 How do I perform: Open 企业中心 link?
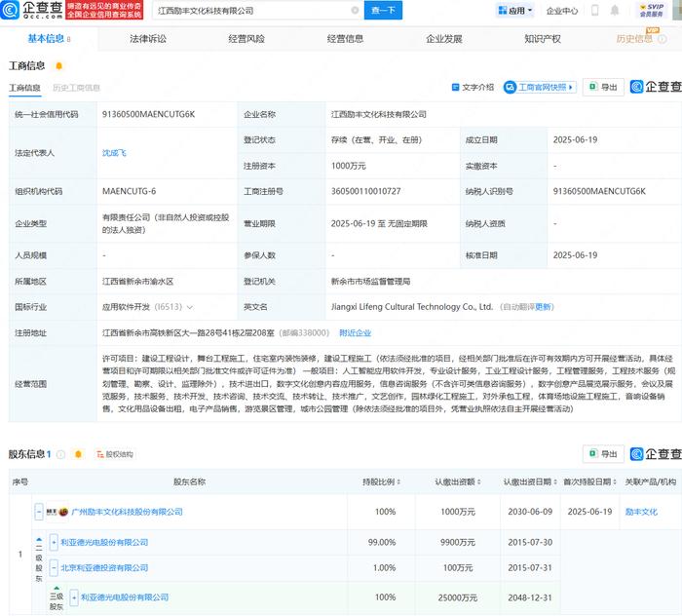pos(562,11)
